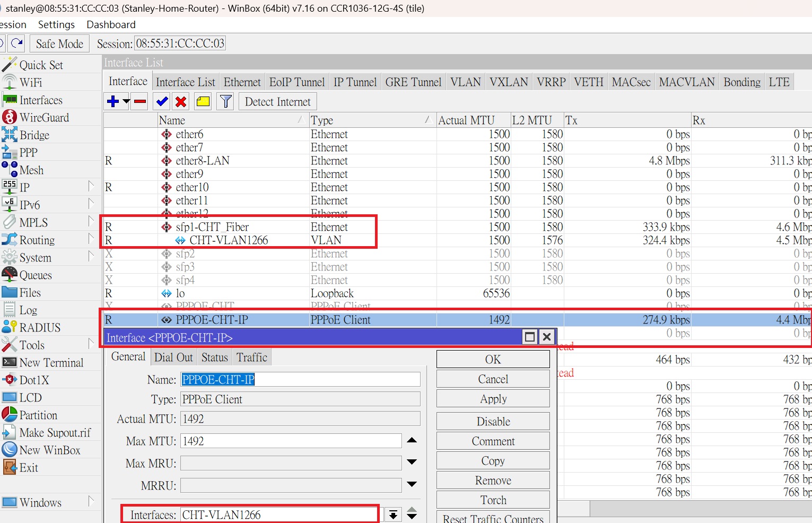Open the Interfaces selection dropdown
This screenshot has width=812, height=523.
point(393,515)
